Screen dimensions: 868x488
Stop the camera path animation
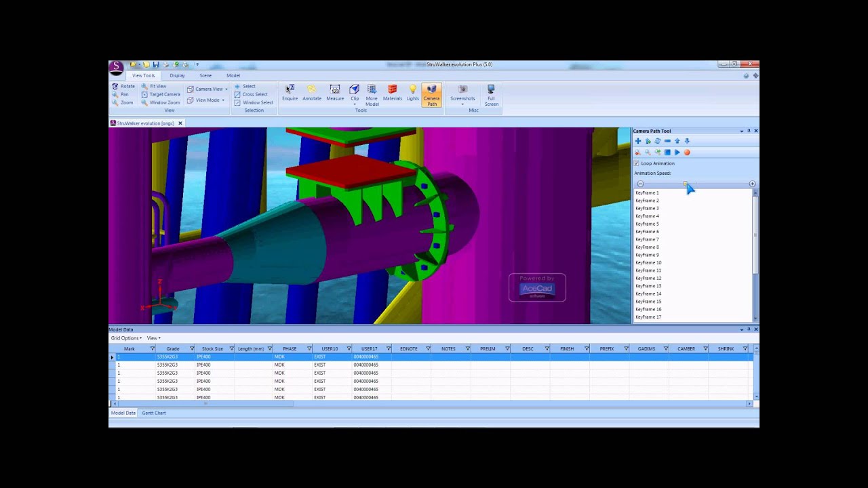(x=667, y=152)
